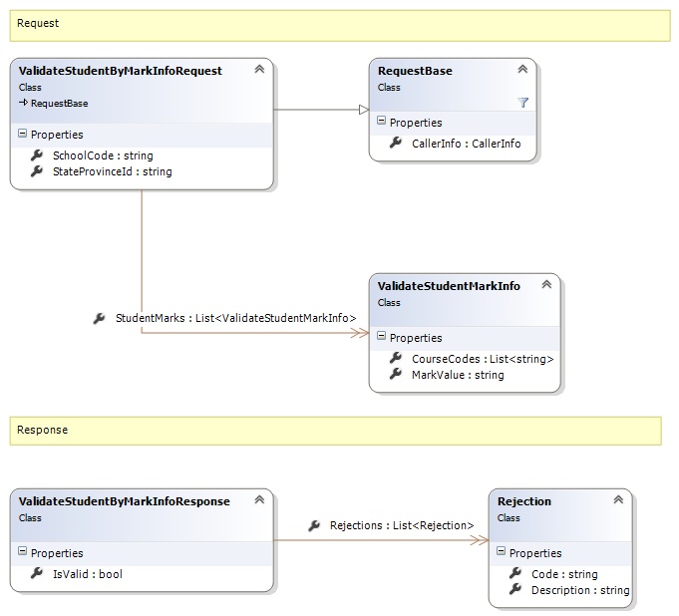Screen dimensions: 679x616
Task: Click the wrench icon beside Rejections association label
Action: coord(314,525)
